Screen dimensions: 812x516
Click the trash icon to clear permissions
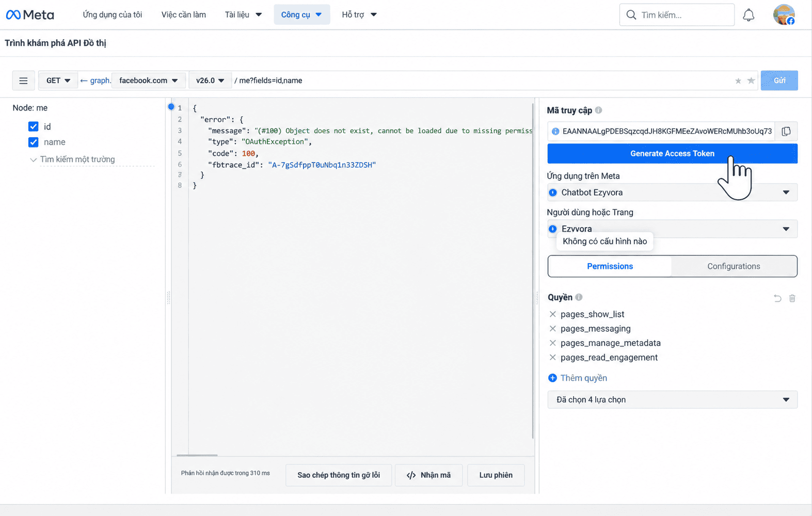(792, 298)
